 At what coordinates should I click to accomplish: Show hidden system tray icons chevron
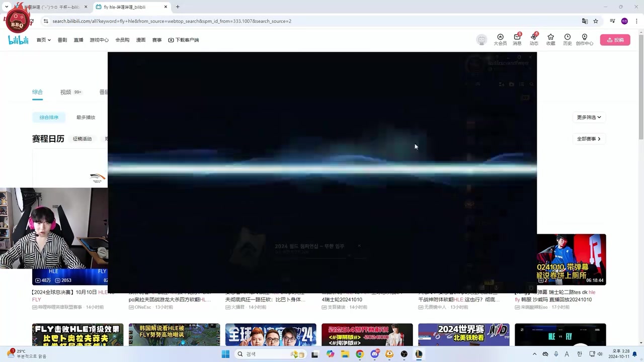[534, 354]
